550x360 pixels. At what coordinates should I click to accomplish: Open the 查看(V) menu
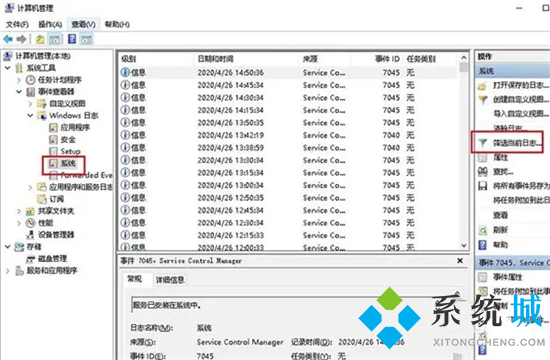point(83,24)
